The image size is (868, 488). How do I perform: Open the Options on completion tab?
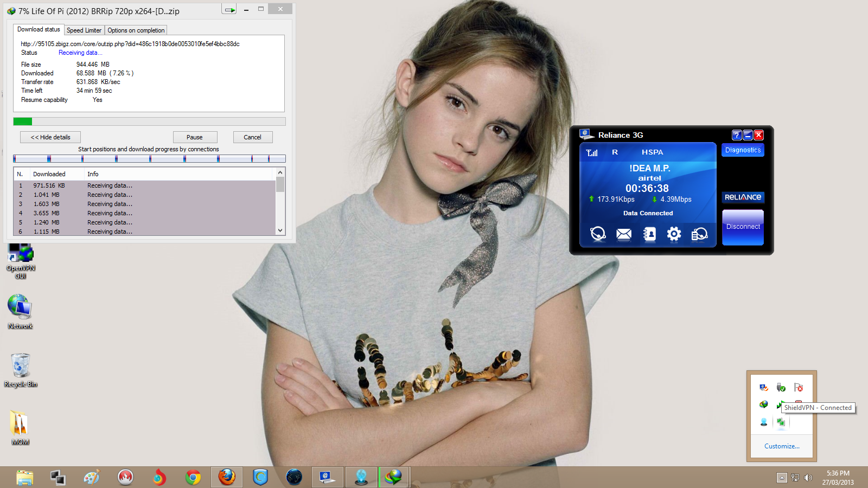[x=136, y=30]
